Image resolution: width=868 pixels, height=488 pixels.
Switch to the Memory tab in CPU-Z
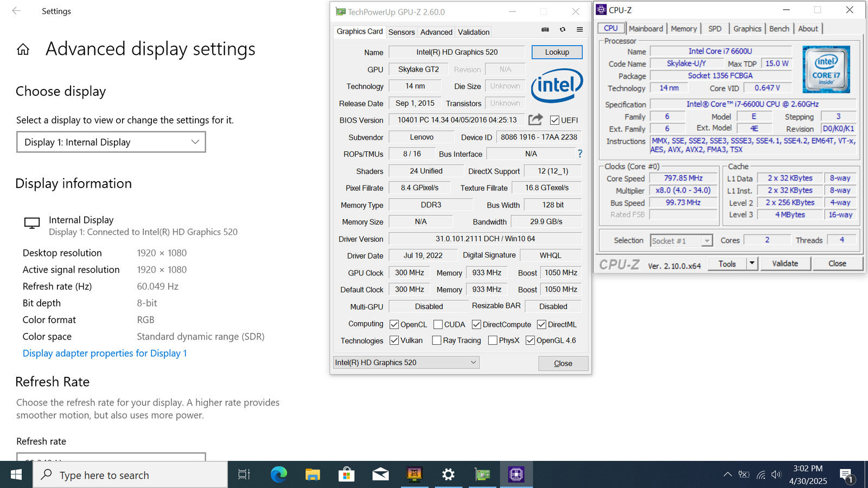click(x=684, y=29)
